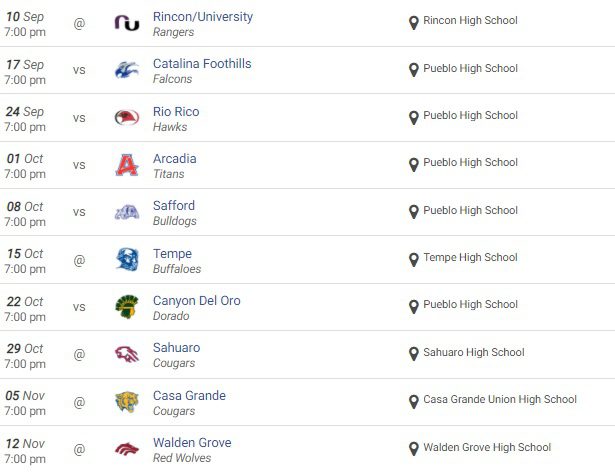Click the Catalina Foothills Falcons logo
Screen dimensions: 615x474
coord(127,70)
